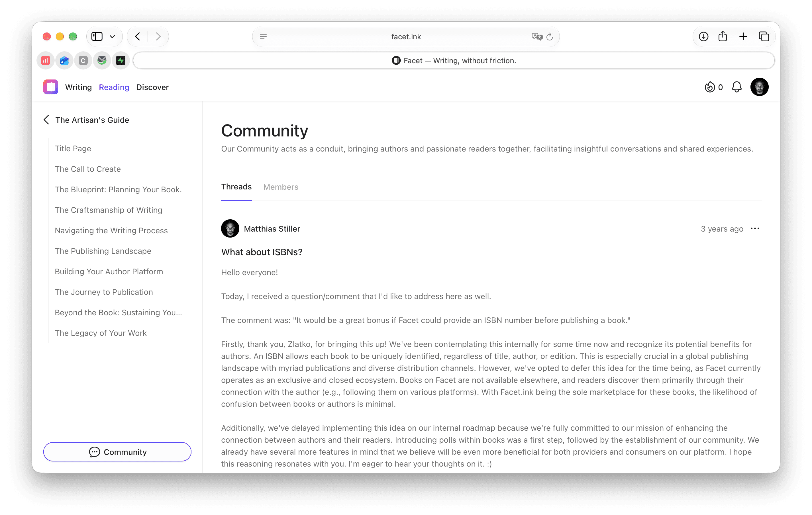Go back using The Artisan's Guide chevron
812x515 pixels.
click(46, 120)
